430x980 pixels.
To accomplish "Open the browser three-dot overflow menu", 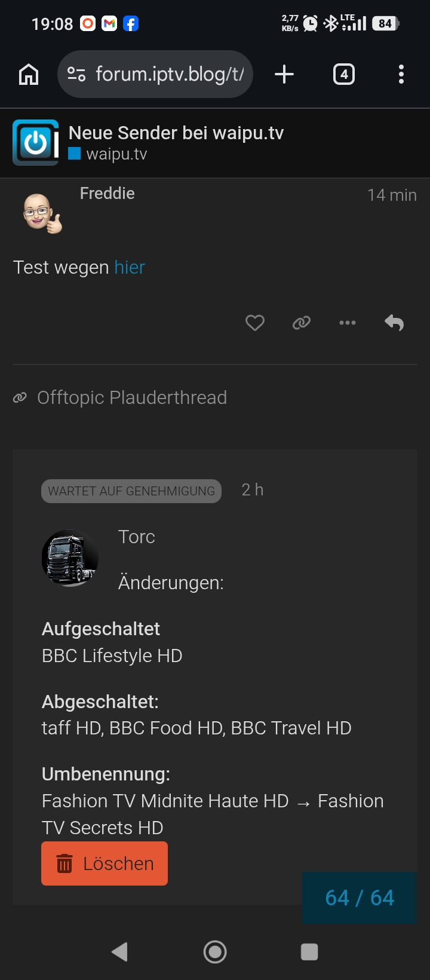I will (401, 75).
